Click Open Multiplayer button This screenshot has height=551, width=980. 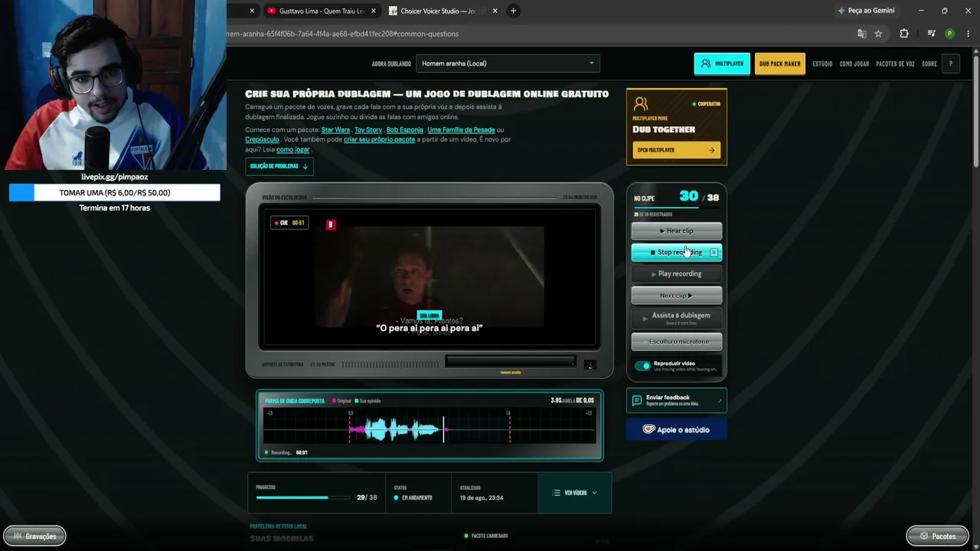coord(676,150)
